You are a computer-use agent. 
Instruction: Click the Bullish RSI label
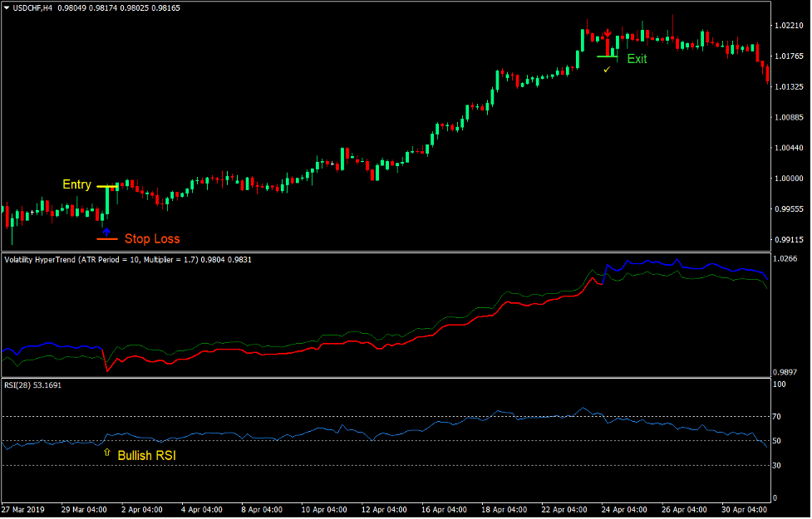[148, 455]
